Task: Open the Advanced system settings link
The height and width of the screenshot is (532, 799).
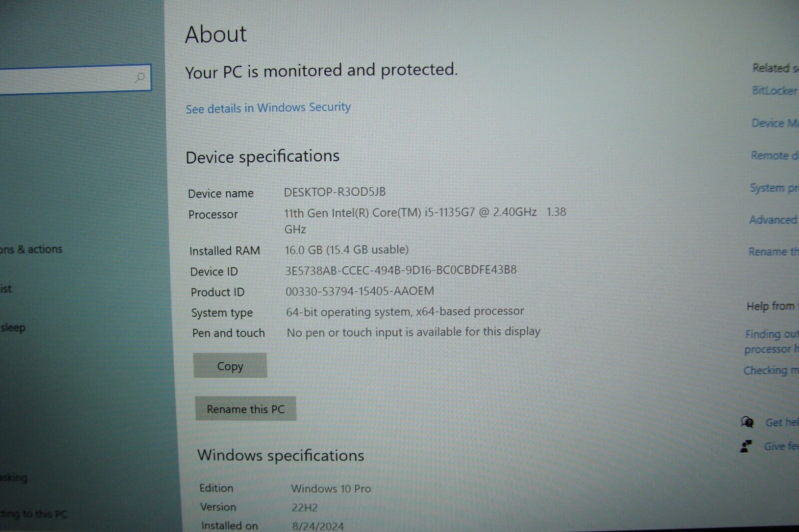Action: (x=774, y=220)
